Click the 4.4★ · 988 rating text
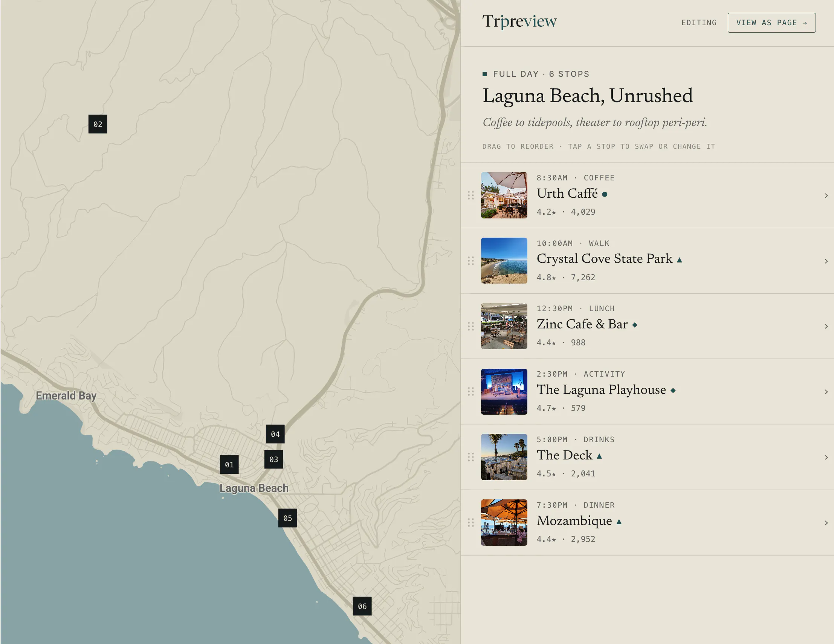This screenshot has height=644, width=834. (x=561, y=343)
